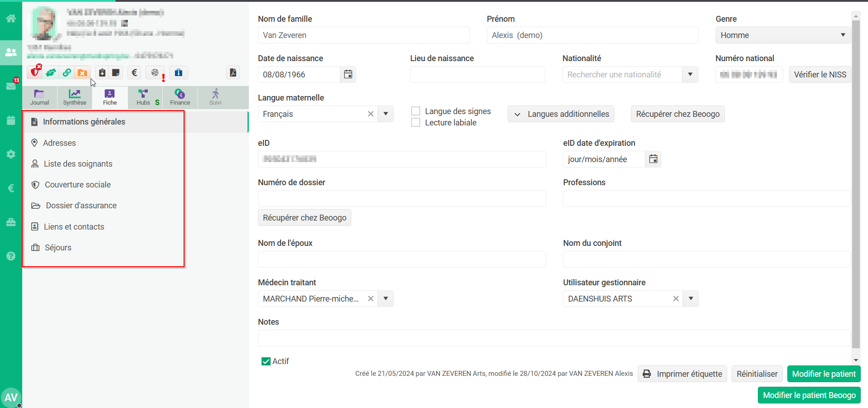868x408 pixels.
Task: Toggle Langue des signes checkbox
Action: coord(415,111)
